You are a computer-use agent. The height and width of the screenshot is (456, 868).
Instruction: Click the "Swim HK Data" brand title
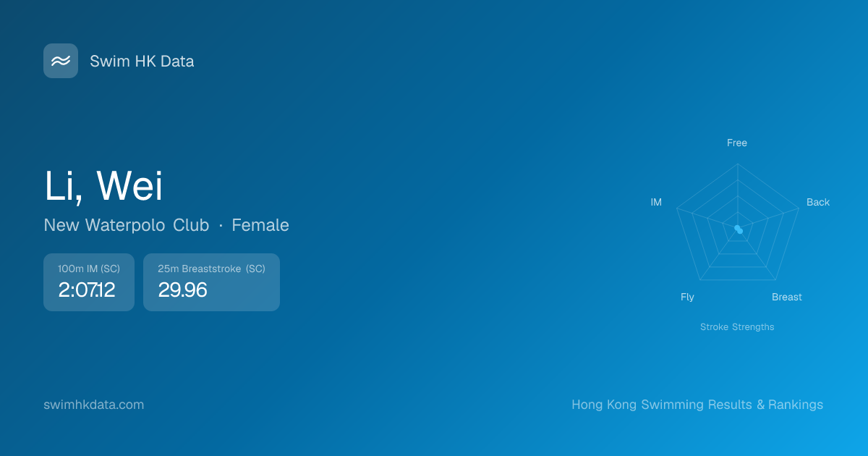click(x=142, y=62)
